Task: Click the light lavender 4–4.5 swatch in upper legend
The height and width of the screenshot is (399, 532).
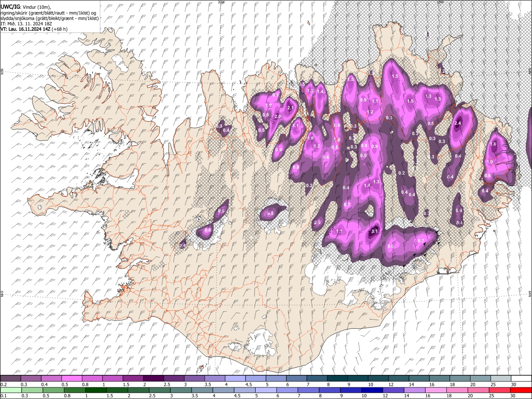Action: pos(235,378)
